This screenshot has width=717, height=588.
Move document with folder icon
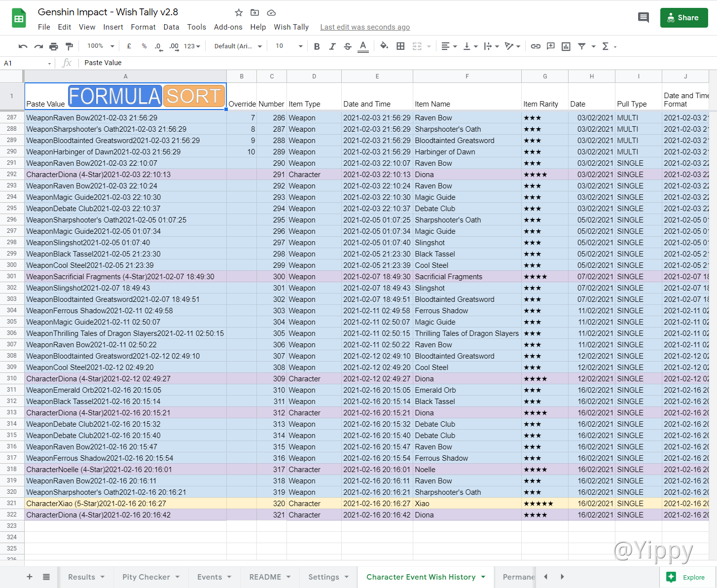[x=255, y=12]
